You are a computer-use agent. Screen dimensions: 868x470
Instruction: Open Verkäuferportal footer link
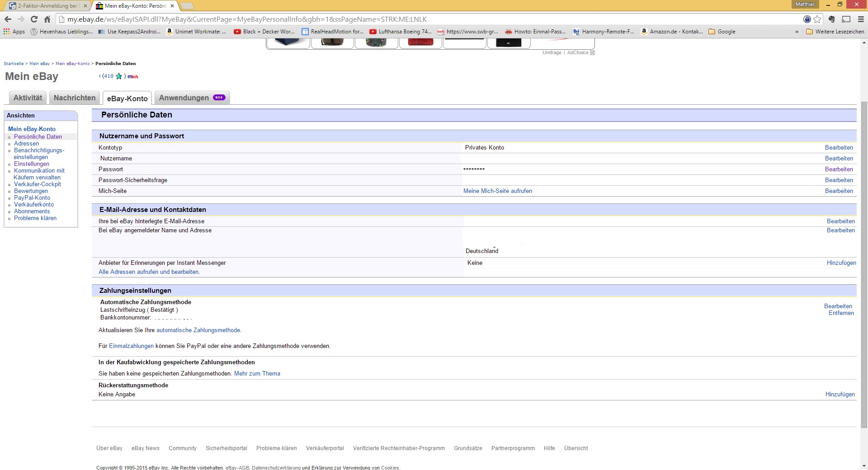pyautogui.click(x=325, y=448)
